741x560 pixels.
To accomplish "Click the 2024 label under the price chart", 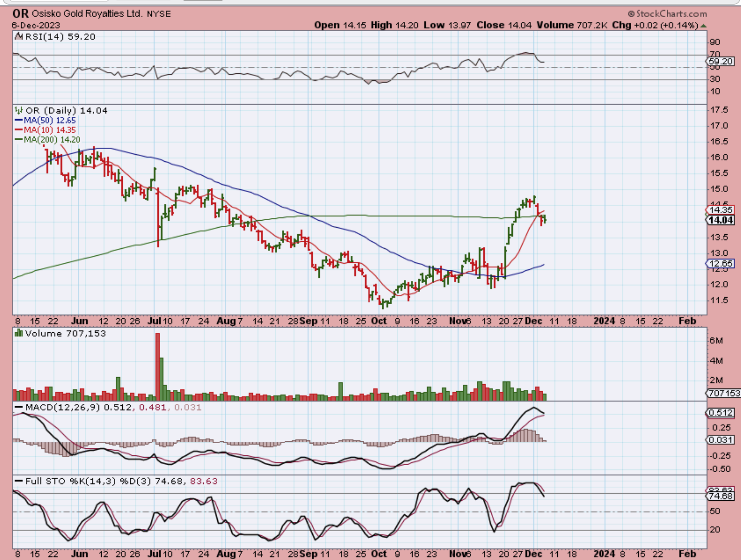I will (x=604, y=321).
